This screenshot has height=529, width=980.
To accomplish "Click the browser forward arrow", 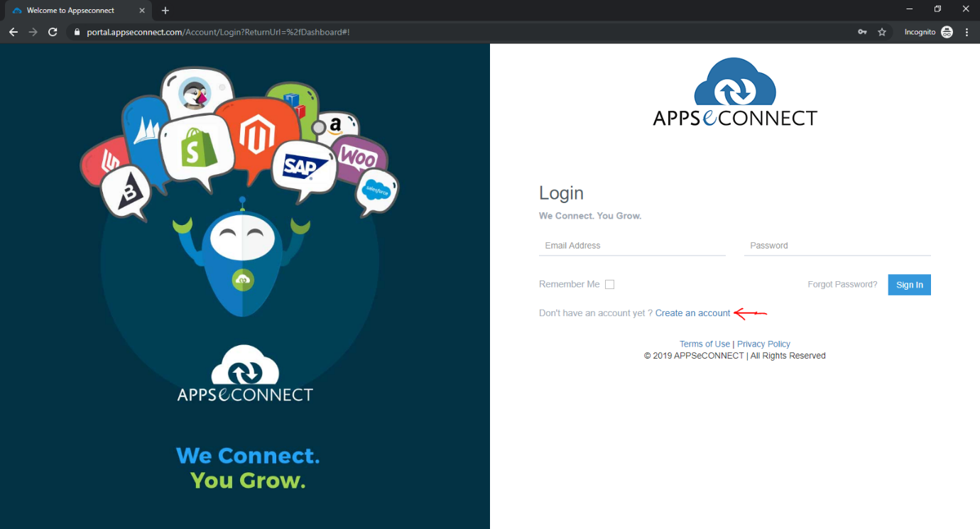I will 33,32.
